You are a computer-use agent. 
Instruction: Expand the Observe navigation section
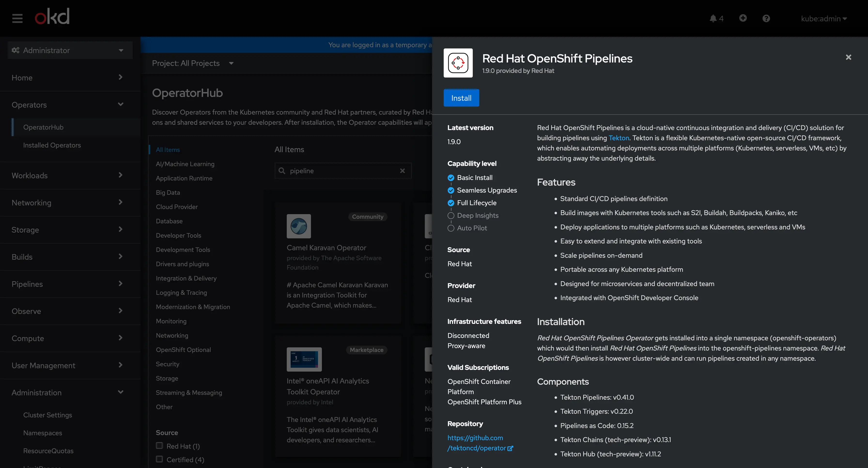70,311
